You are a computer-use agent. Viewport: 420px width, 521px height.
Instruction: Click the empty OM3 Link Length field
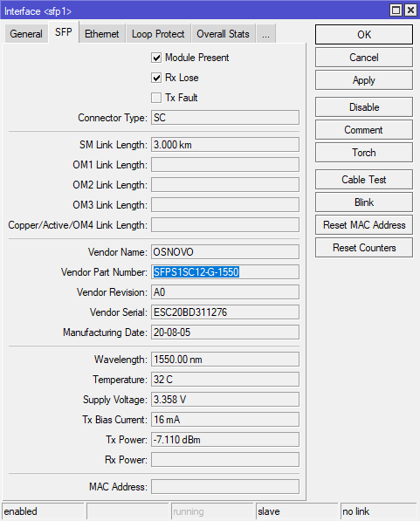coord(225,205)
